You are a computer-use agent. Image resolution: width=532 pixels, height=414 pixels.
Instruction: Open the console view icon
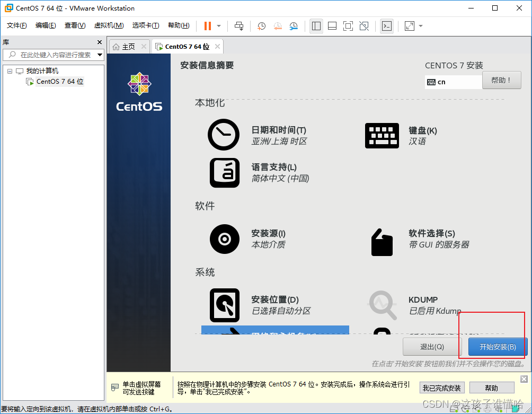point(387,26)
